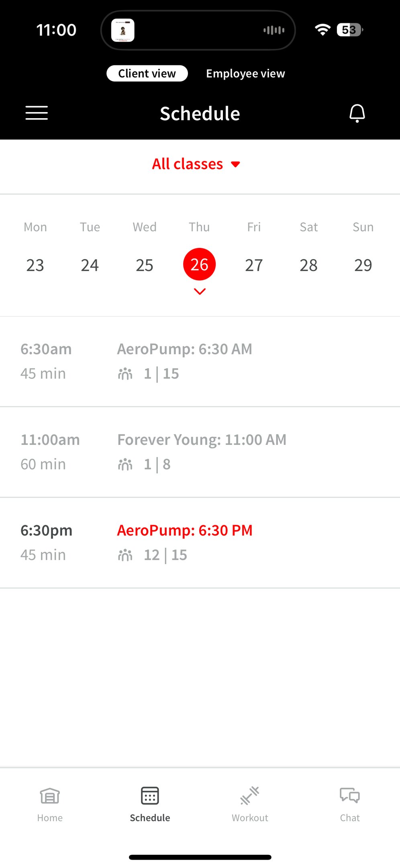Tap the Schedule calendar icon

point(150,796)
